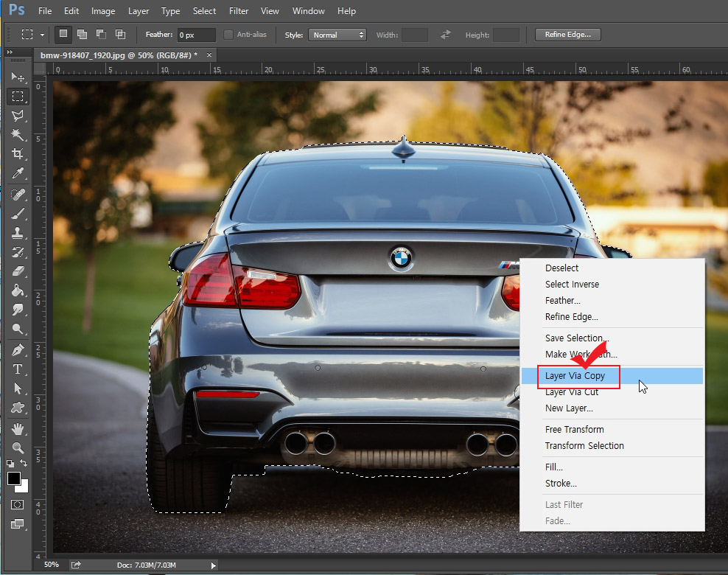This screenshot has width=728, height=575.
Task: Click the switch foreground/background colors icon
Action: [24, 463]
